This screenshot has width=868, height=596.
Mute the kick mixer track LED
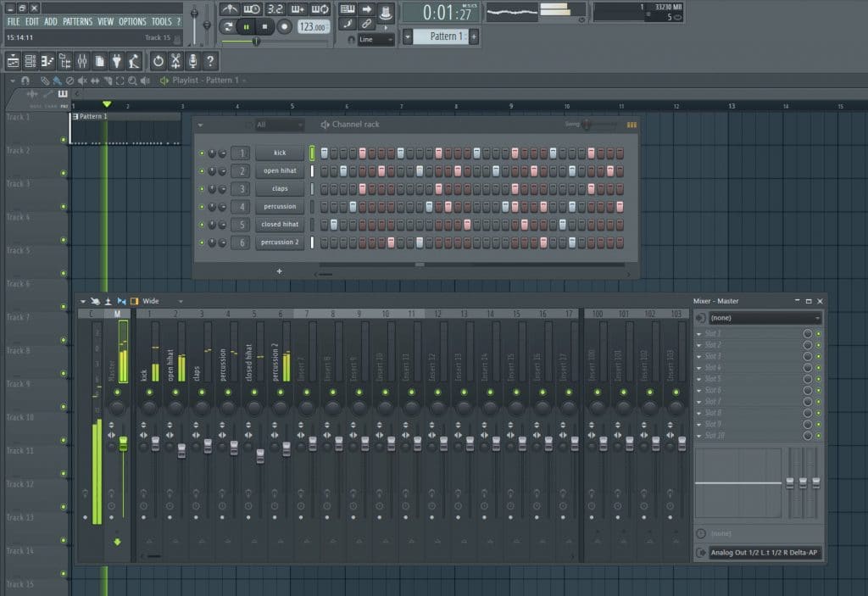pos(149,393)
